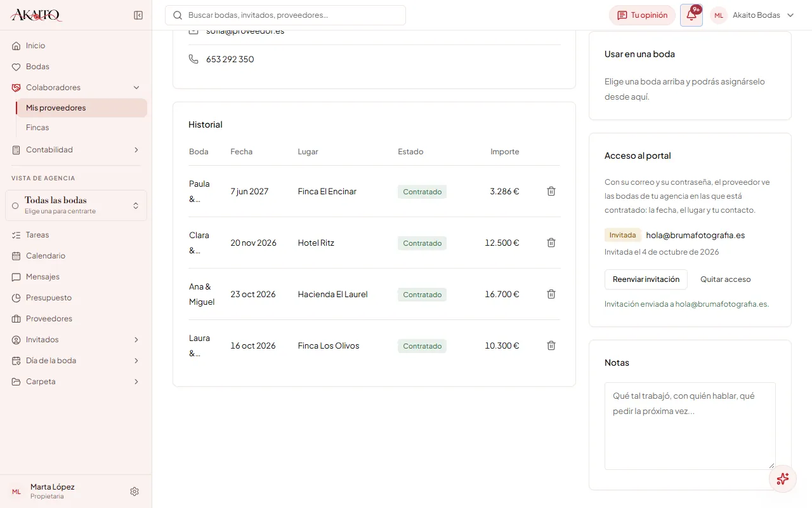Select Fincas submenu item

82,128
